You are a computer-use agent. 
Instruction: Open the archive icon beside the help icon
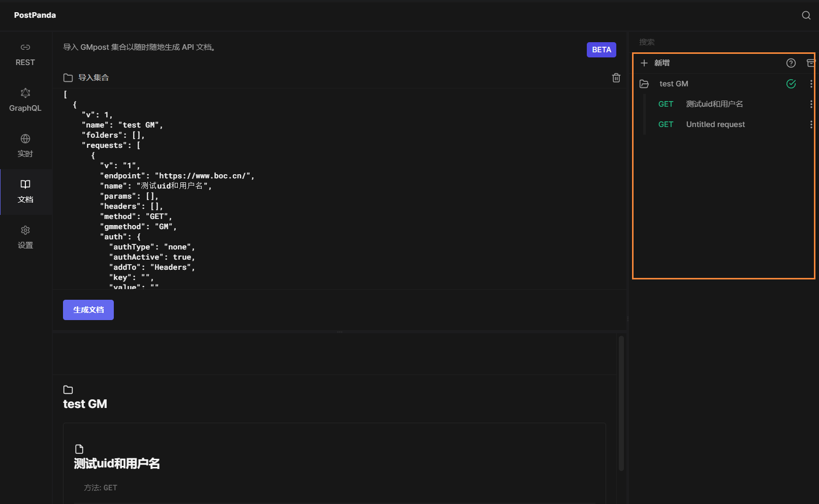[x=811, y=62]
